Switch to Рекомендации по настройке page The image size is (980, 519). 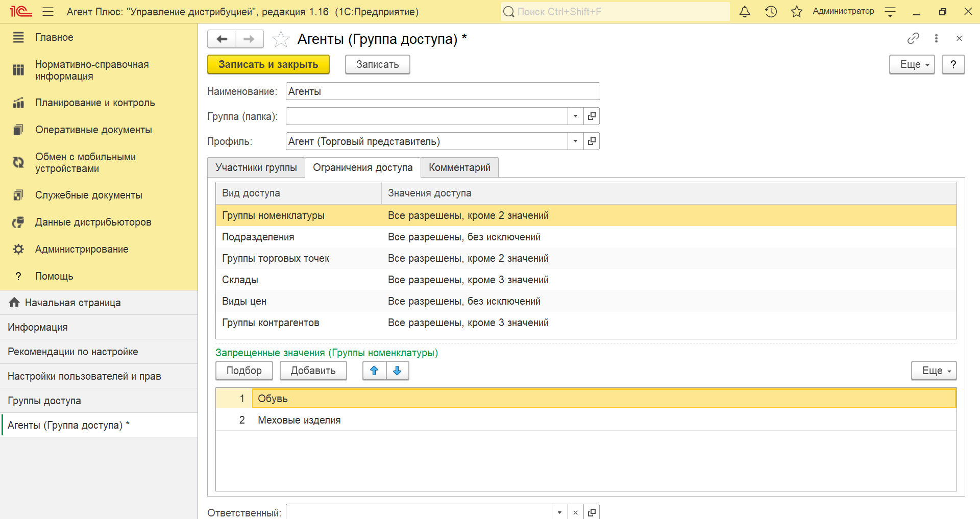(99, 352)
